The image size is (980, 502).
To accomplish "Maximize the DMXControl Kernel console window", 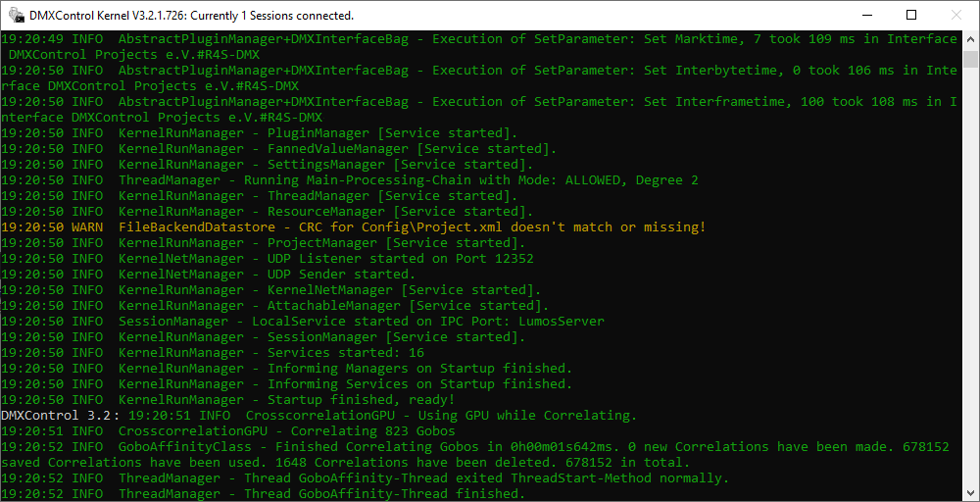I will (x=911, y=16).
